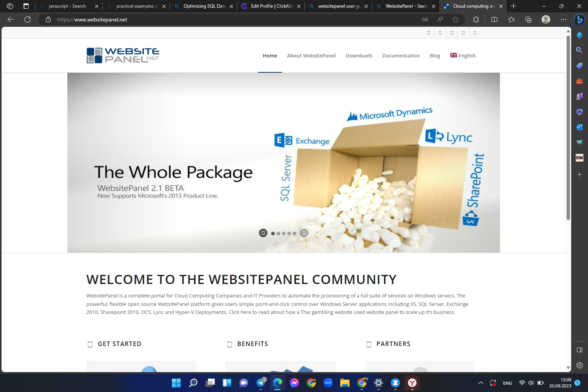Click the page vertical scrollbar thumb
Screen dimensions: 588x392
pyautogui.click(x=568, y=127)
